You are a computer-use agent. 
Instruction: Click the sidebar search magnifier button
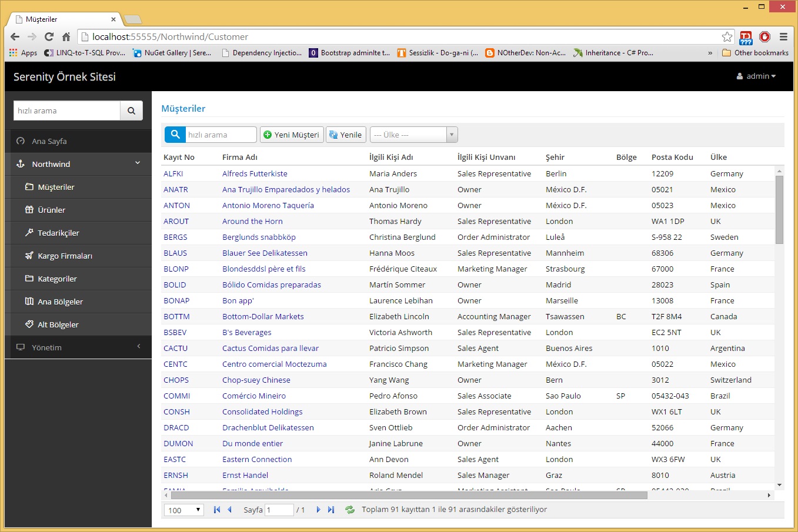(x=131, y=111)
